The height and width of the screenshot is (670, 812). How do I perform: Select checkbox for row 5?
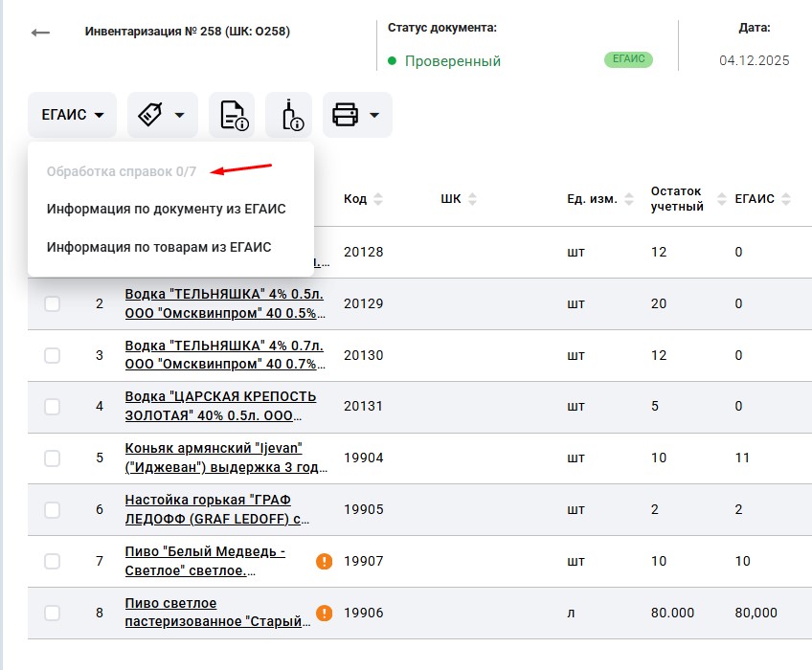click(52, 458)
